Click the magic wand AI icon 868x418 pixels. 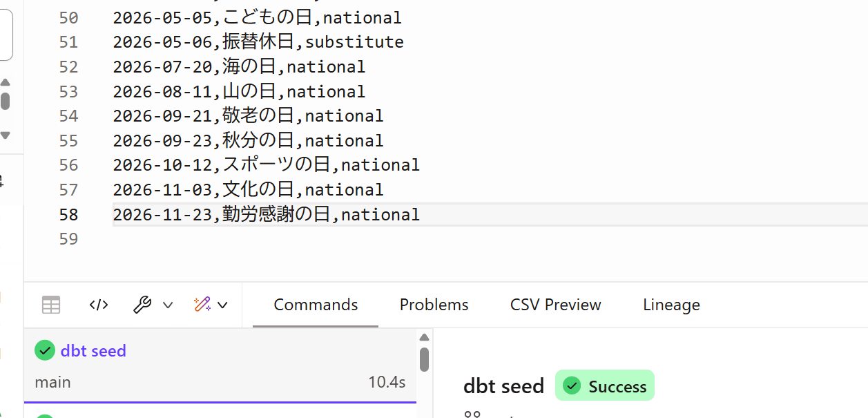pos(202,305)
